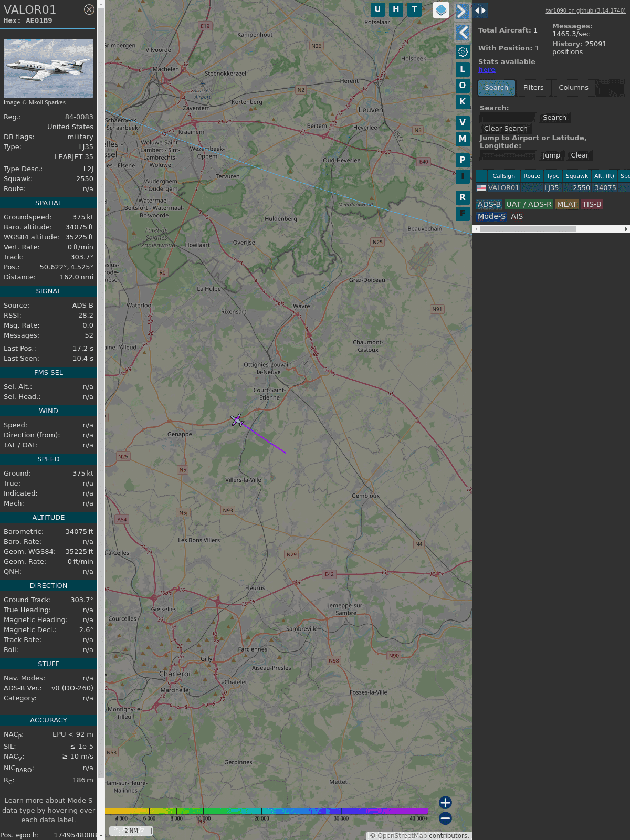
Task: Open registration link 84-0083
Action: (79, 117)
